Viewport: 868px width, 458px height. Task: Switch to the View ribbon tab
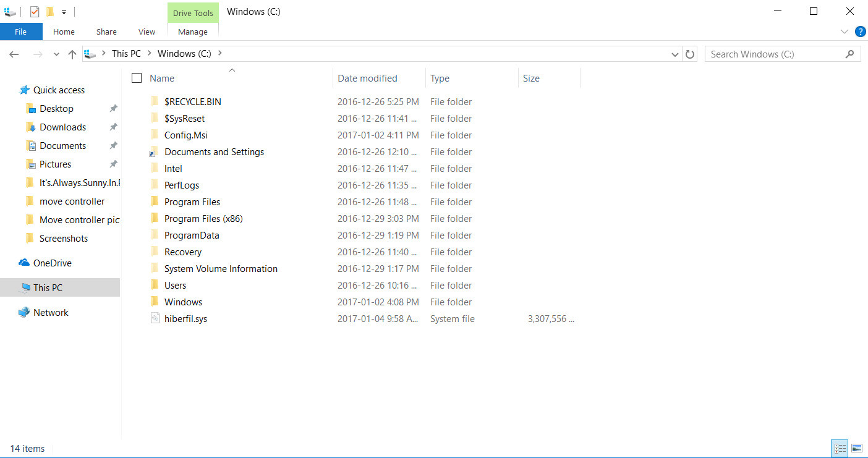point(147,32)
